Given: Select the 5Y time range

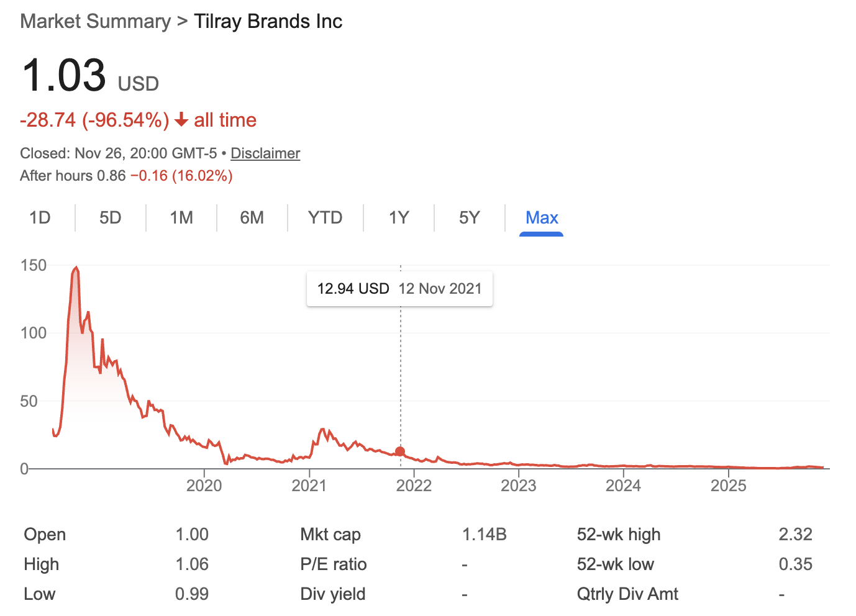Looking at the screenshot, I should pos(470,218).
